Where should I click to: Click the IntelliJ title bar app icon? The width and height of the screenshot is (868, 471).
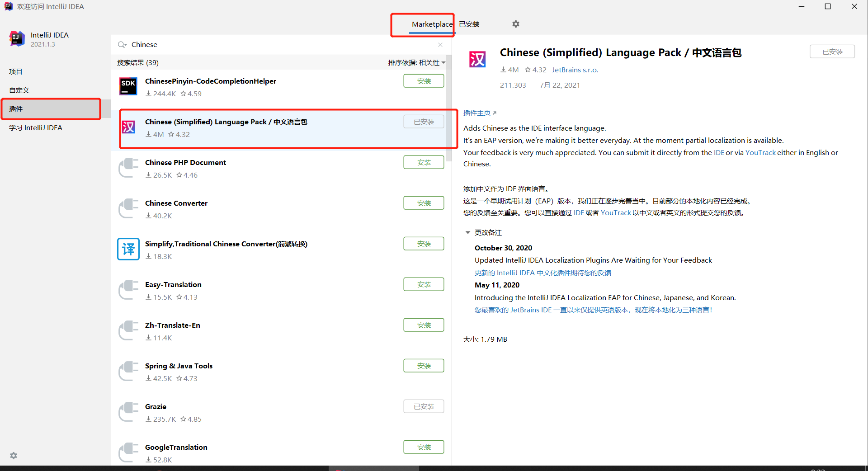click(x=9, y=6)
